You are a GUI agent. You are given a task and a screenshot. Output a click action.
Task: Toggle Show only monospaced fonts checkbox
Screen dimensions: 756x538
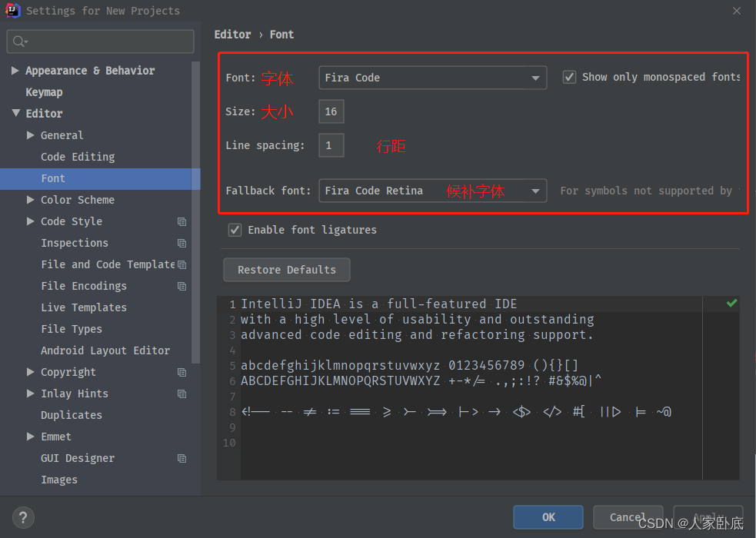click(569, 77)
